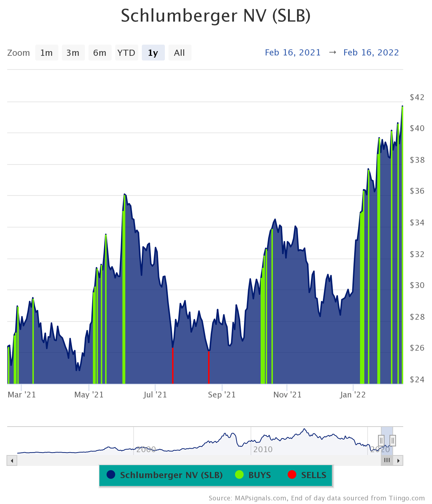The image size is (432, 504).
Task: Click the Jul '21 x-axis label
Action: [x=155, y=395]
